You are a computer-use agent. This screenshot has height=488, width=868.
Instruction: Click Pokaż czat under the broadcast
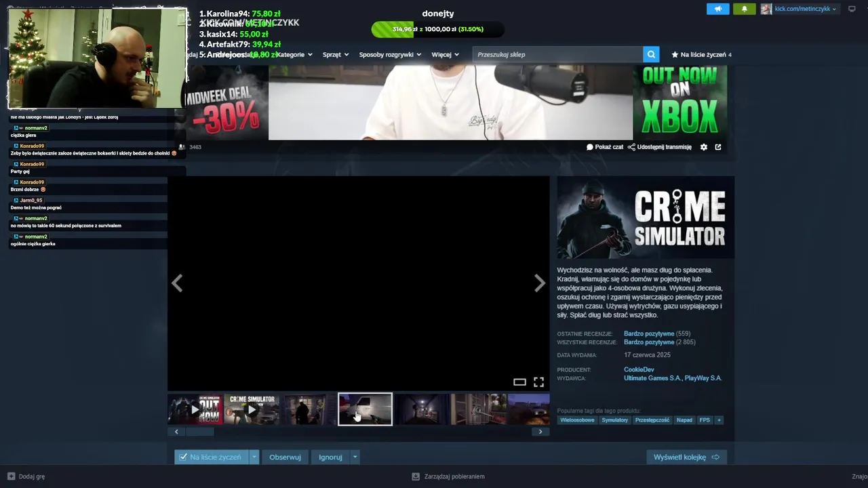[605, 147]
